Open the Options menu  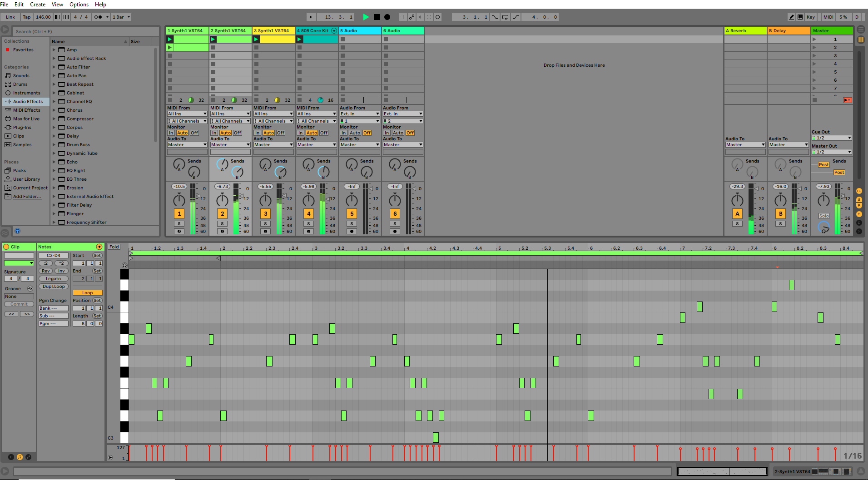pos(79,5)
